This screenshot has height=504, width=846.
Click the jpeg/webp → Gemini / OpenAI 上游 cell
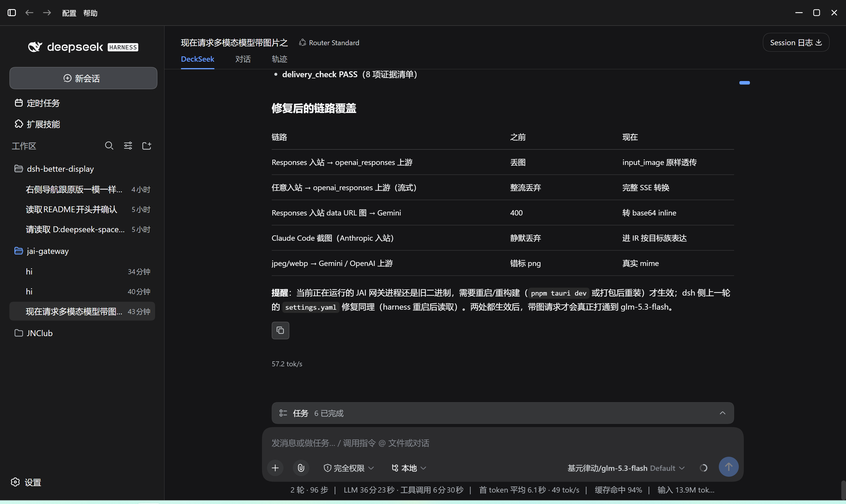(332, 263)
